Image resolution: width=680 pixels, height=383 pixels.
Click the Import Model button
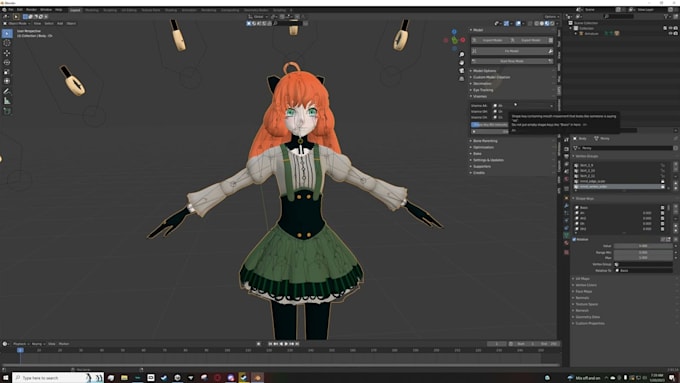coord(490,40)
